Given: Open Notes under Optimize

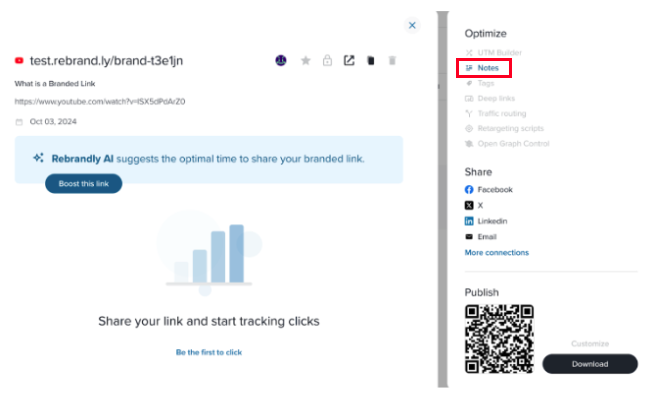Looking at the screenshot, I should pyautogui.click(x=483, y=68).
